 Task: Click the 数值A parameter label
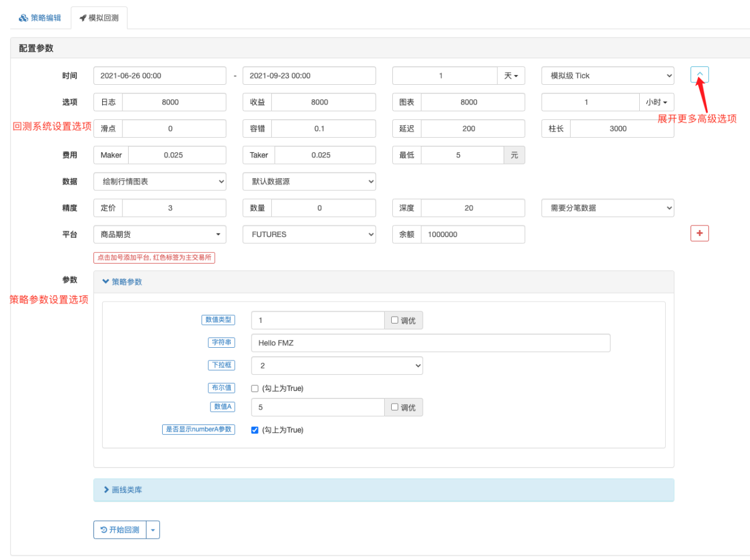click(223, 407)
